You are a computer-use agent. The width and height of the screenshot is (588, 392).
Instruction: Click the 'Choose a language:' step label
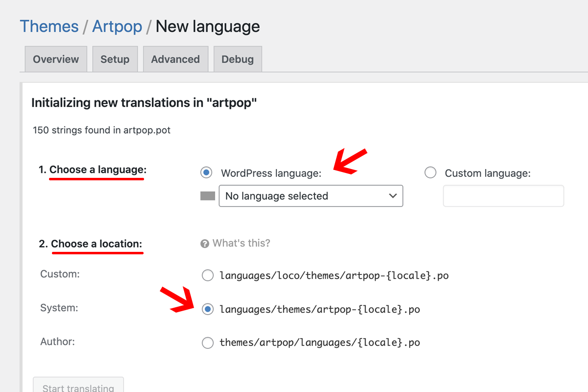tap(98, 170)
